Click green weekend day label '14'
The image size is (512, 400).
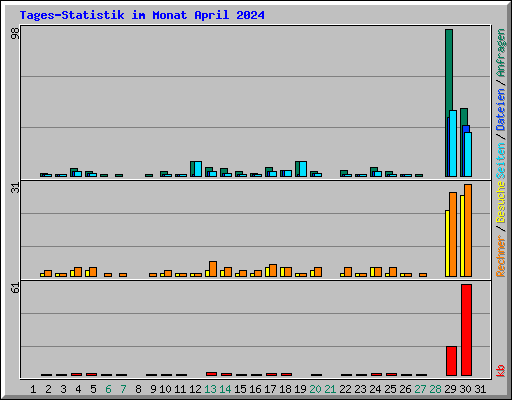225,389
